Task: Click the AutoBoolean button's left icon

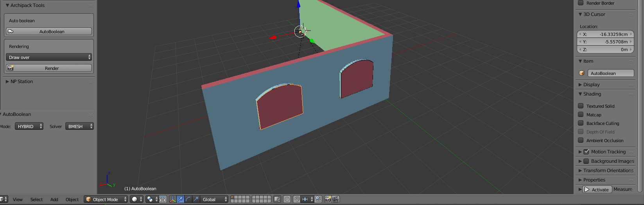Action: pos(11,31)
